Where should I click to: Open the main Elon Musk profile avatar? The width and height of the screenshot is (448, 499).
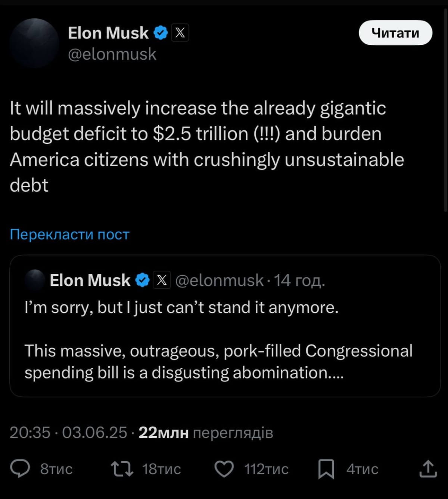click(34, 43)
